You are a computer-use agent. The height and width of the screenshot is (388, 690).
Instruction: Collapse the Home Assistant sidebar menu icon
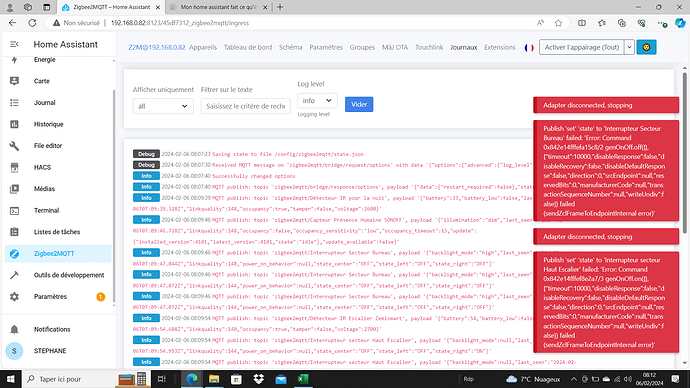pos(14,44)
